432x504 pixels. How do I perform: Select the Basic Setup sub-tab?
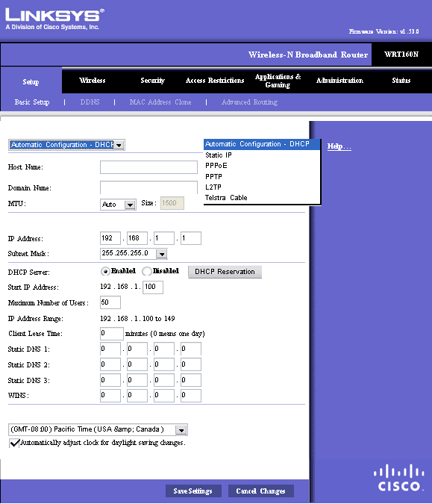click(x=32, y=102)
